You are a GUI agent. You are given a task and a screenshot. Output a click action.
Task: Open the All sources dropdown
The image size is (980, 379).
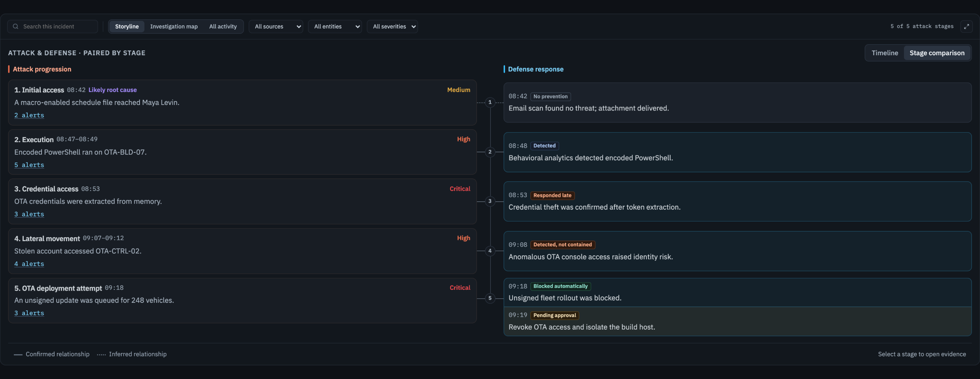click(276, 26)
